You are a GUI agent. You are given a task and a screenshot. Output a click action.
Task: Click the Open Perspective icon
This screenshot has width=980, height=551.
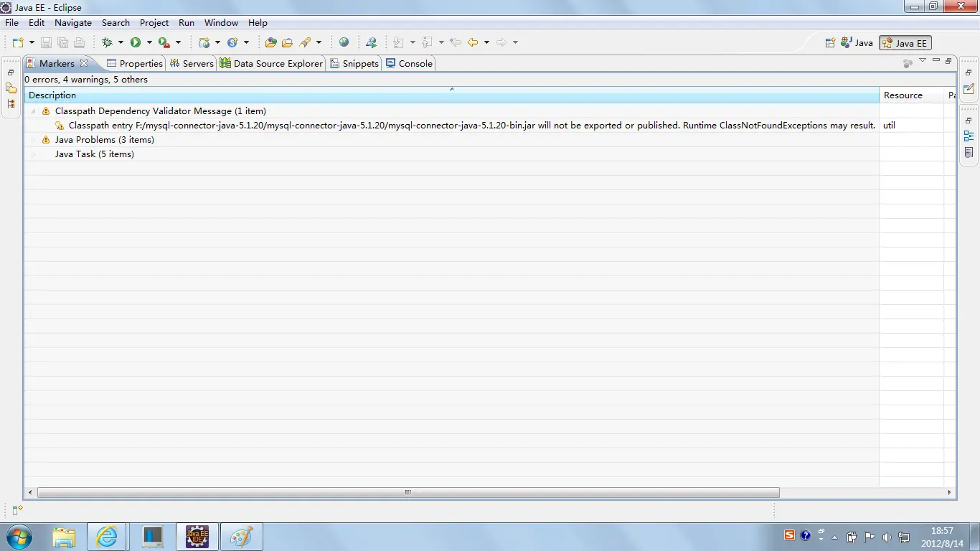pos(830,43)
